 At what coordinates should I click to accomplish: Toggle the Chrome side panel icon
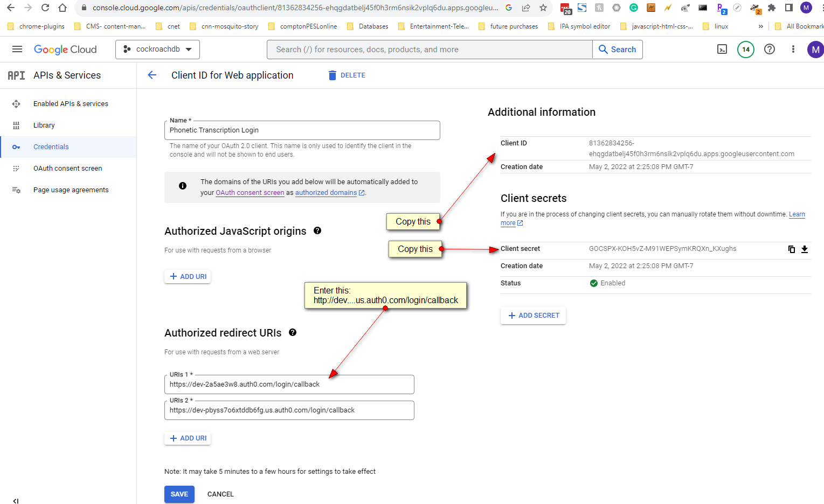click(789, 8)
